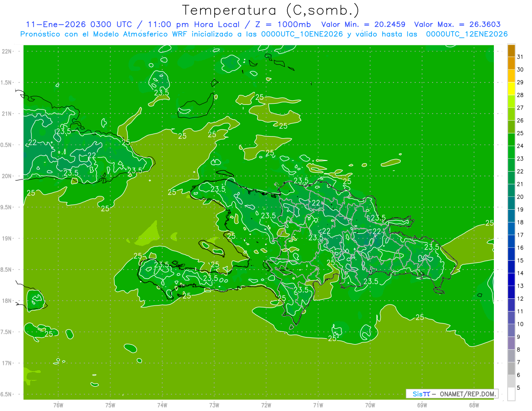Click the '71W' longitude label
This screenshot has width=532, height=411.
coord(318,405)
